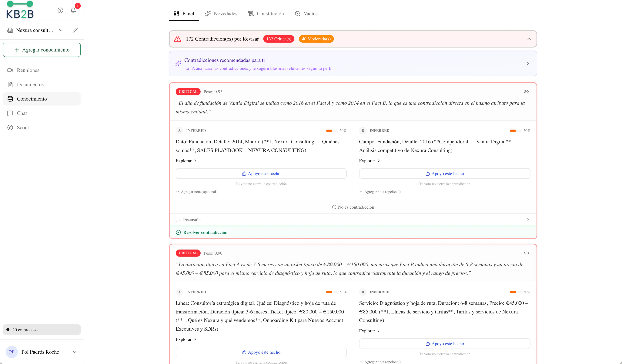622x364 pixels.
Task: Click the 132 Critica(s) badge
Action: pos(279,39)
